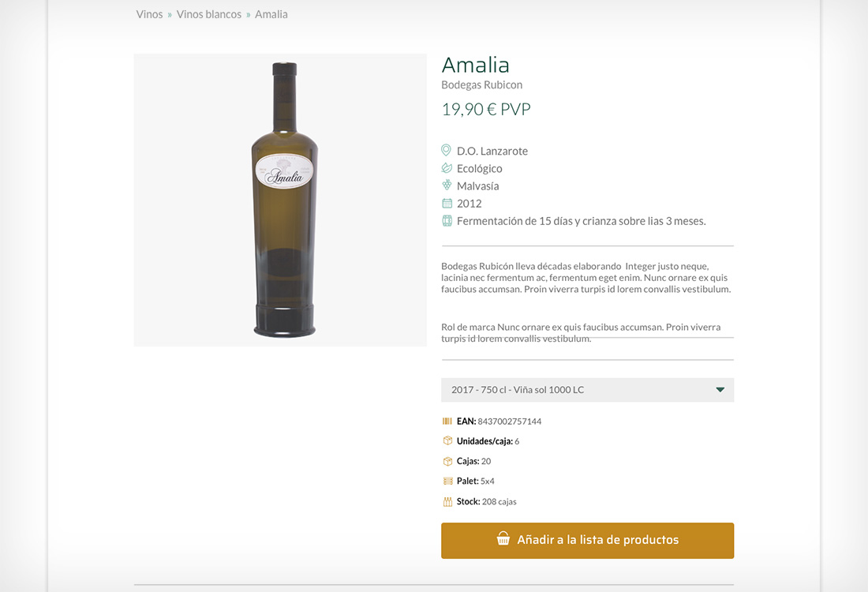This screenshot has width=868, height=592.
Task: Click the Stock bottles icon
Action: [447, 501]
